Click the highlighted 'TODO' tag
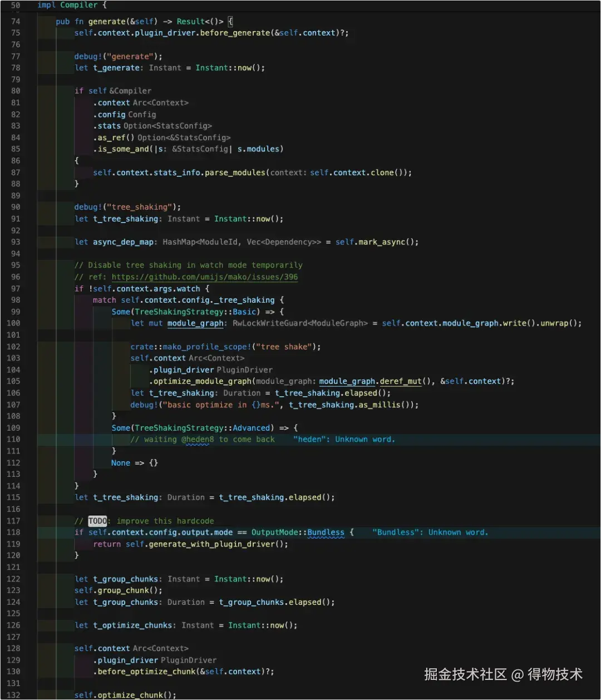601x700 pixels. (x=97, y=521)
